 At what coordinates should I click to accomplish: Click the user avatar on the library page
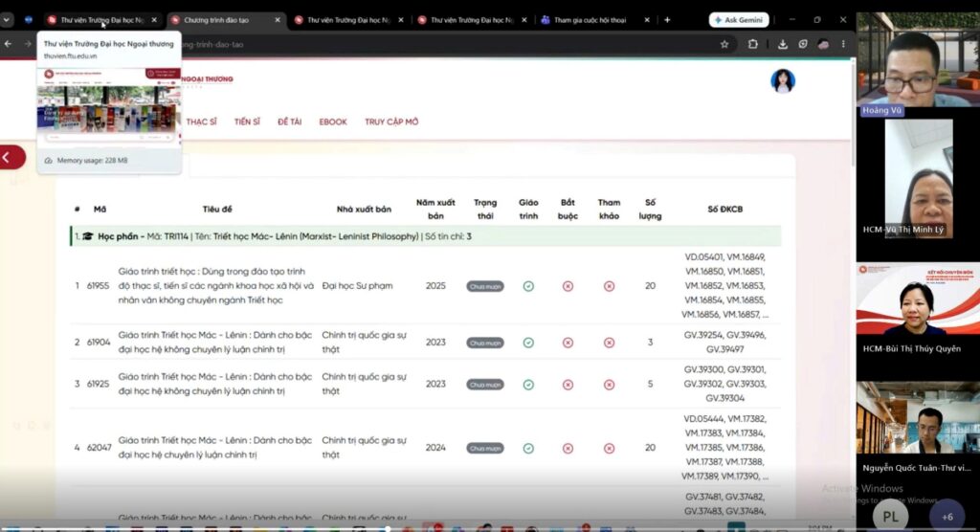click(783, 81)
